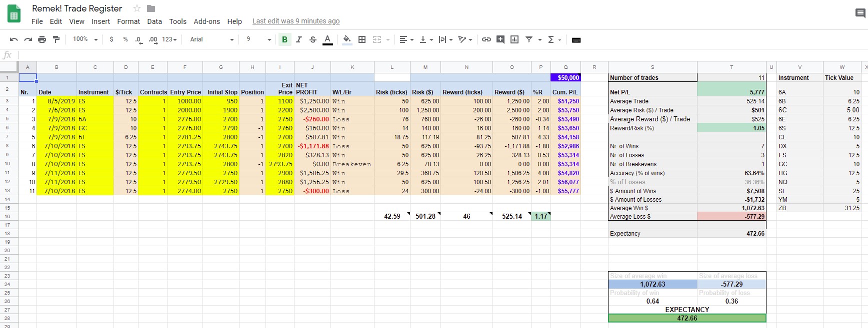Insert a chart
Image resolution: width=868 pixels, height=328 pixels.
pos(514,39)
